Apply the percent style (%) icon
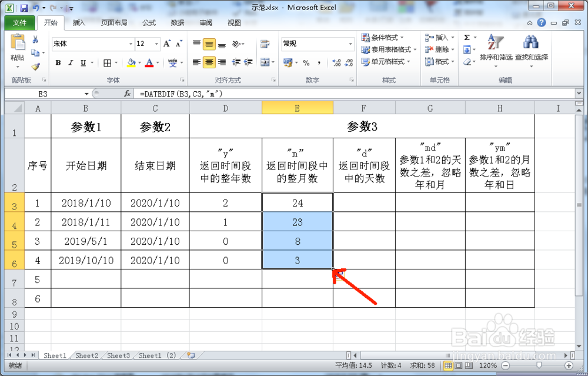Image resolution: width=588 pixels, height=376 pixels. 306,61
